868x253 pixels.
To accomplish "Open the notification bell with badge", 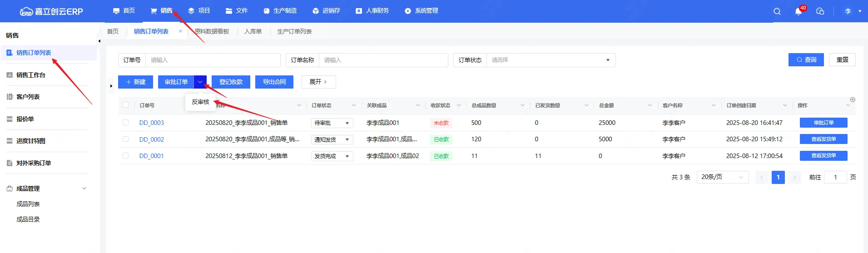I will coord(798,11).
